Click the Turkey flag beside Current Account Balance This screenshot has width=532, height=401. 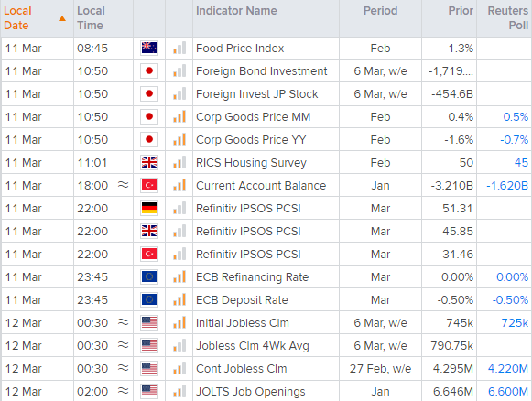149,185
